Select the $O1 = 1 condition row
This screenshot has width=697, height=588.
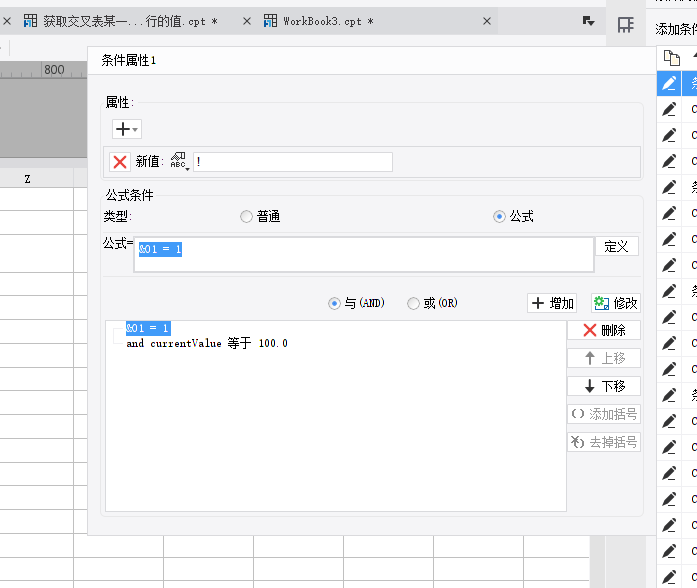point(148,328)
